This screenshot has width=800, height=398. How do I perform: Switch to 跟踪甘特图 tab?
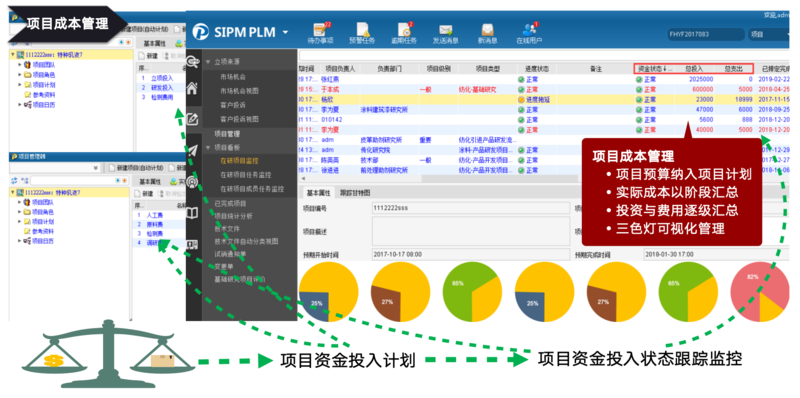pos(355,193)
